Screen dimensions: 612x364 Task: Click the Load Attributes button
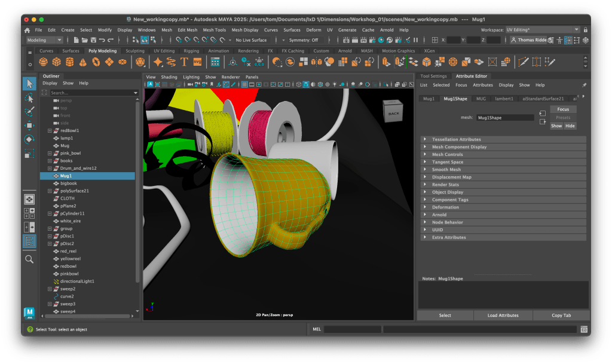503,315
